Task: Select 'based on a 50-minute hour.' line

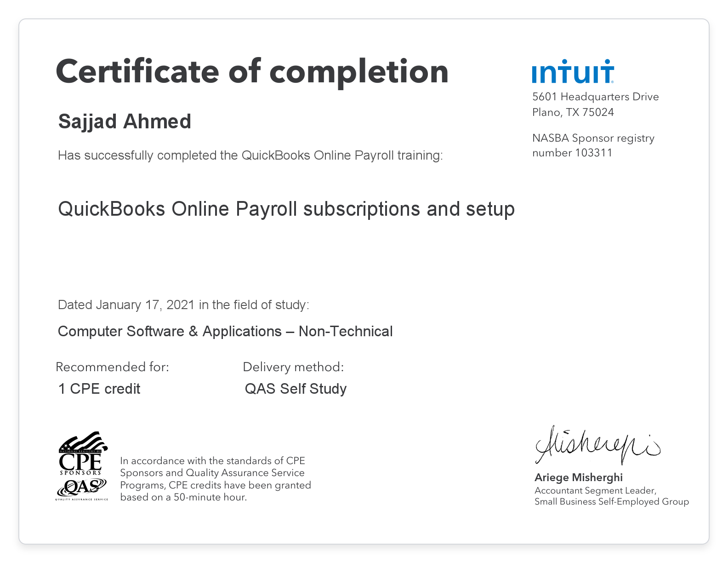Action: (183, 497)
